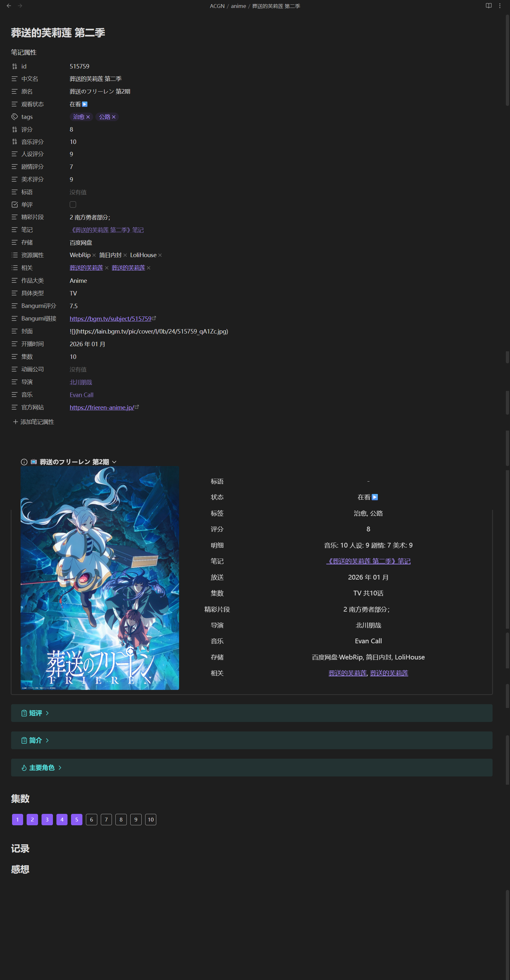Remove the 简日内封 resource value
510x980 pixels.
(x=125, y=255)
